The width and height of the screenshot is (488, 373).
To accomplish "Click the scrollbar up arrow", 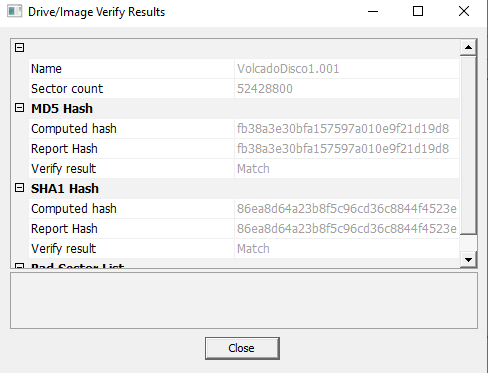I will [x=468, y=47].
